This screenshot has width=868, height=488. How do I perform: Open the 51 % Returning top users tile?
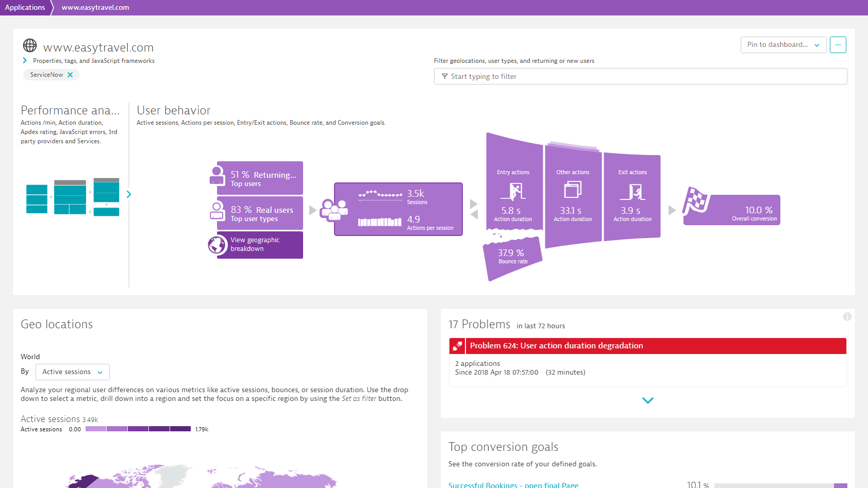pyautogui.click(x=260, y=178)
